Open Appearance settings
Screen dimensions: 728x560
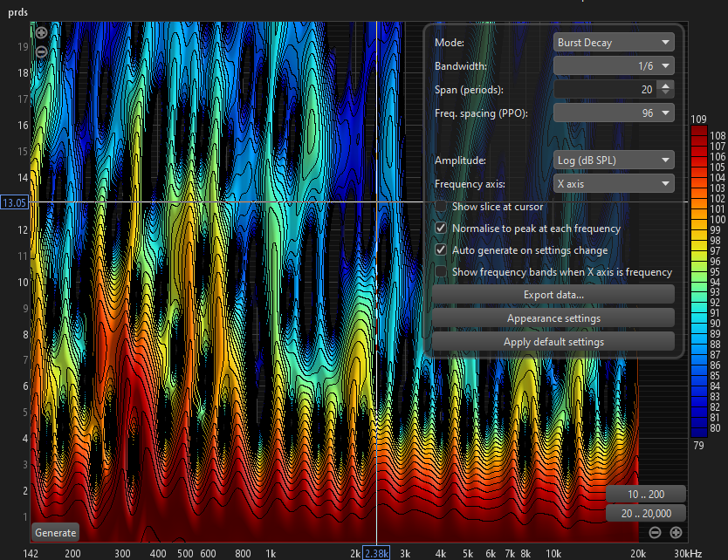click(x=553, y=318)
